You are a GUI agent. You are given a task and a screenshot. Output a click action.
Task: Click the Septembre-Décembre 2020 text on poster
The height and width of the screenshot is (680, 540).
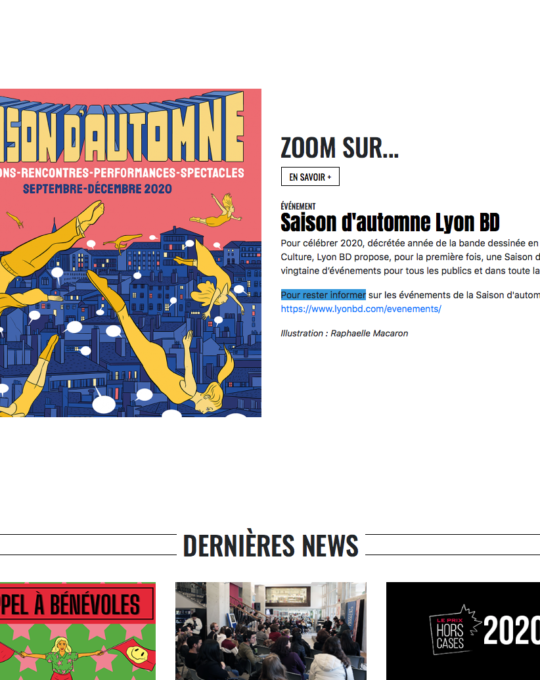[97, 189]
